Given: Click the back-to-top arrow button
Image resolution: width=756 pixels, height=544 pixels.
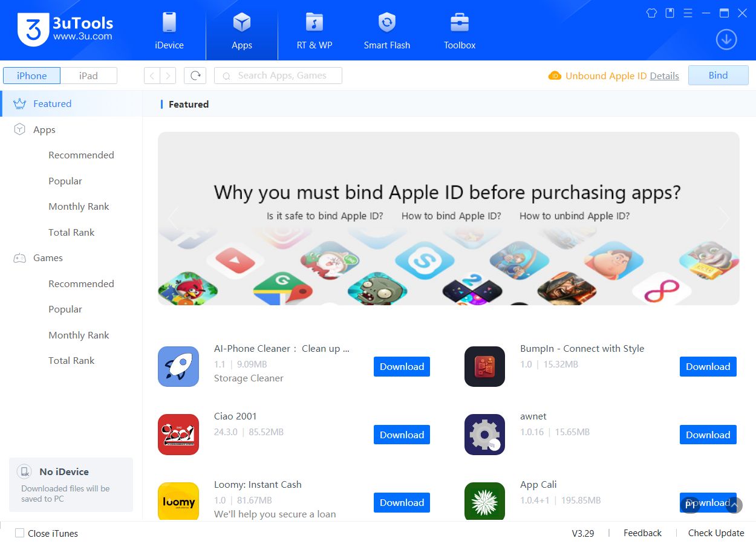Looking at the screenshot, I should click(x=734, y=505).
